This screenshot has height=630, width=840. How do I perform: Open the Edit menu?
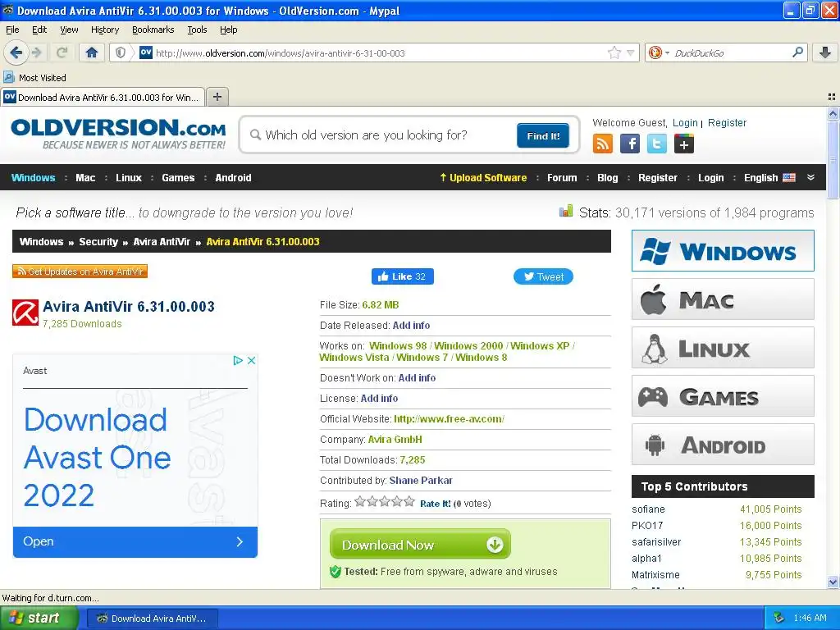coord(39,30)
